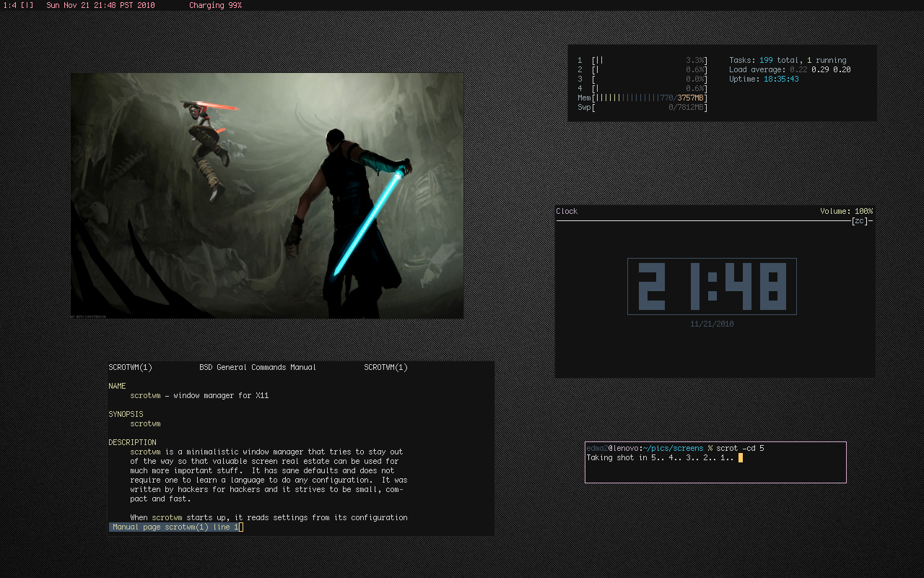Click the Load average values in htop
Viewport: 924px width, 578px height.
[820, 70]
